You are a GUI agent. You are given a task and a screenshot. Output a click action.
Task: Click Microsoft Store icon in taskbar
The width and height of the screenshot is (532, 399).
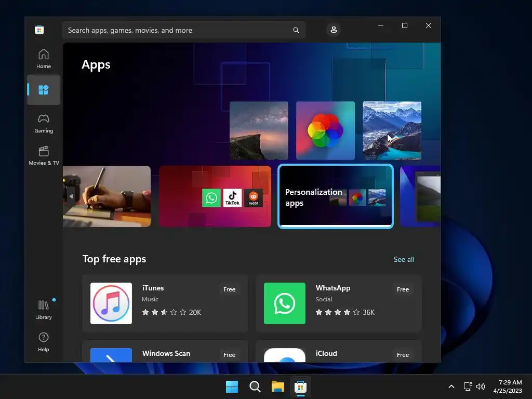click(x=301, y=387)
